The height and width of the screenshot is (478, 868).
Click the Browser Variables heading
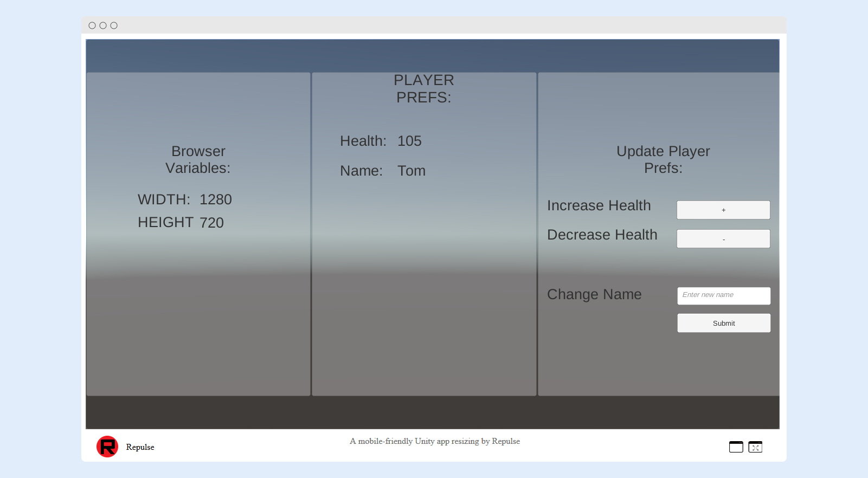[198, 159]
